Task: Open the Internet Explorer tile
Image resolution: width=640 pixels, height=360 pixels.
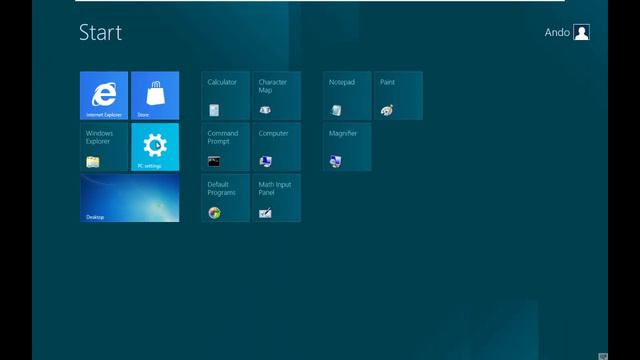Action: 104,96
